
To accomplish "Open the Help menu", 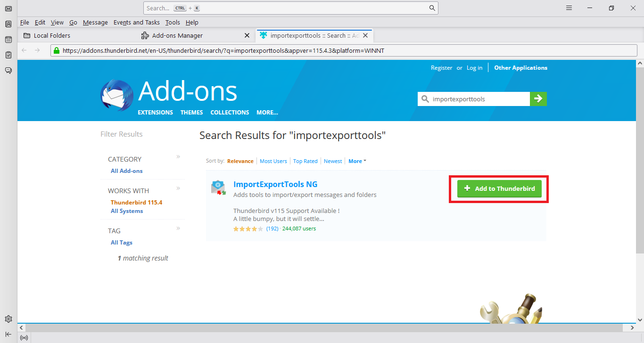I will tap(192, 22).
